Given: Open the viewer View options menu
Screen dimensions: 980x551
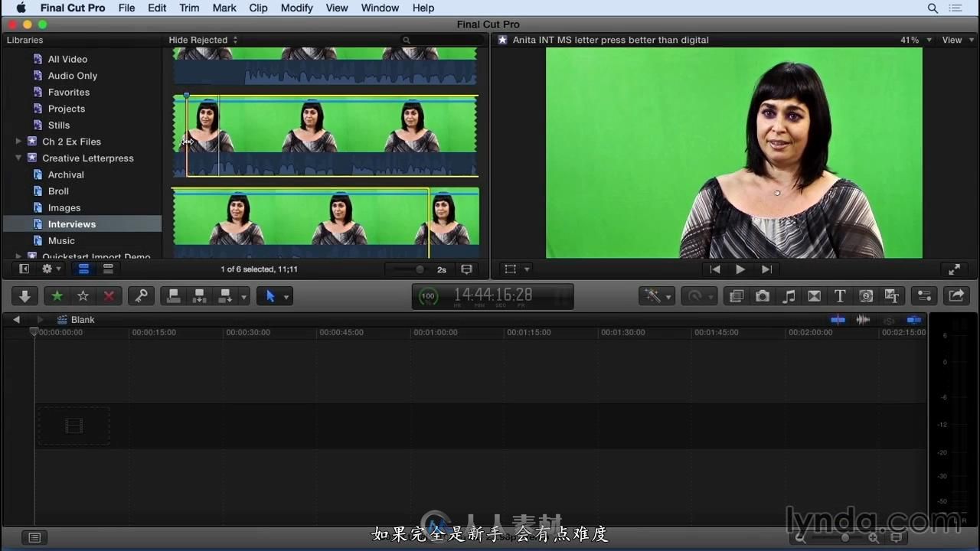Looking at the screenshot, I should tap(957, 40).
